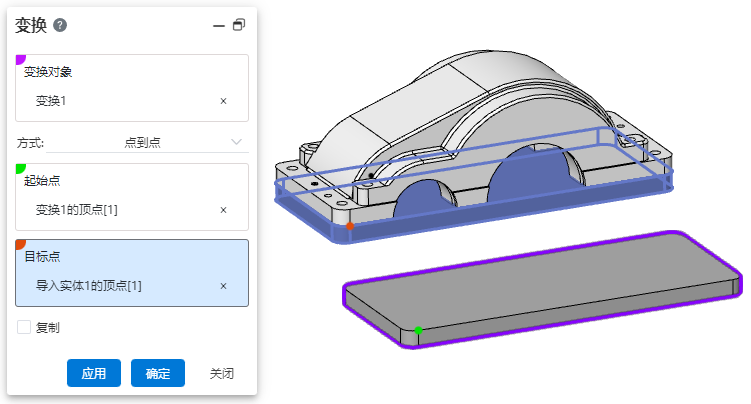The height and width of the screenshot is (404, 751).
Task: Activate the 起始点 selection box
Action: coord(132,181)
